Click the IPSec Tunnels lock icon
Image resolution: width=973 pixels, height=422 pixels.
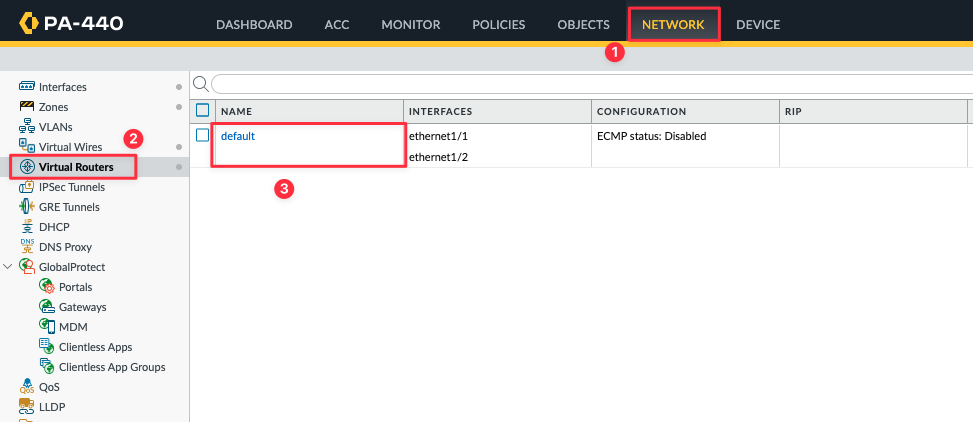point(27,187)
